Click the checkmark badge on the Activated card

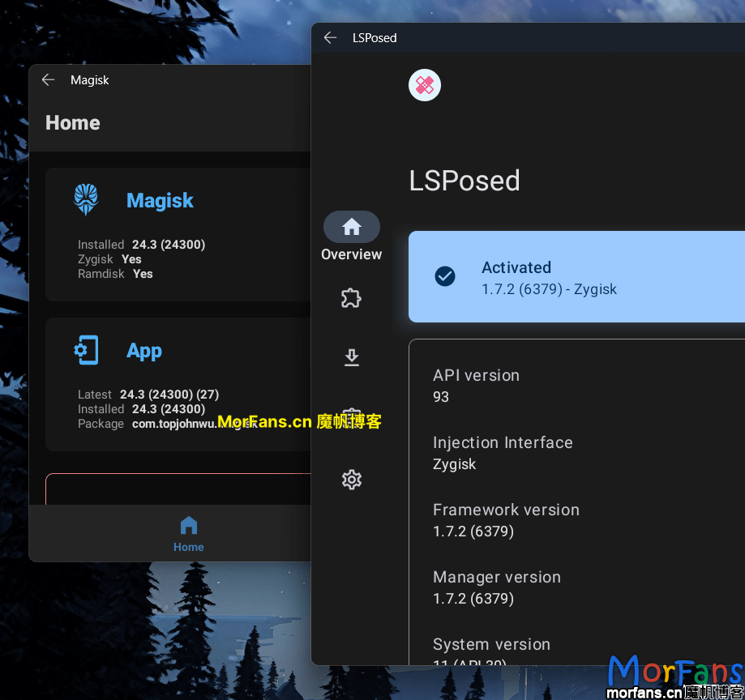[445, 276]
